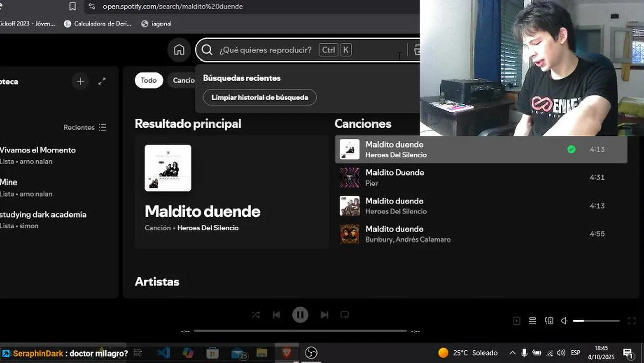Click the top result album cover thumbnail

click(168, 168)
